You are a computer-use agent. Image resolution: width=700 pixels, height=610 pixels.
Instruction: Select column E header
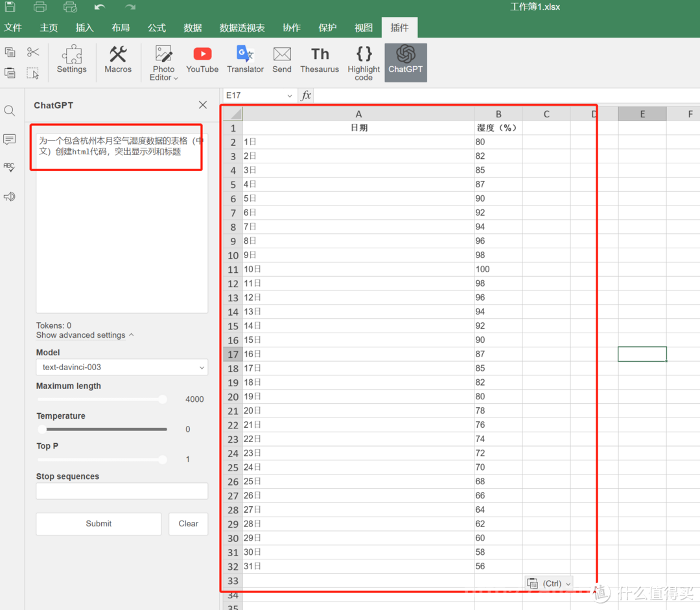point(642,114)
